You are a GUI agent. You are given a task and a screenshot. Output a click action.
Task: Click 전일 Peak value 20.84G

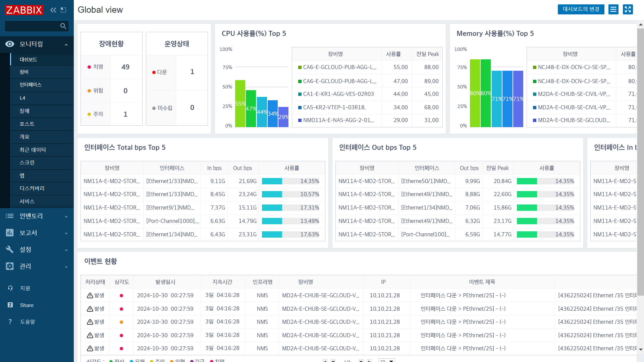(502, 181)
